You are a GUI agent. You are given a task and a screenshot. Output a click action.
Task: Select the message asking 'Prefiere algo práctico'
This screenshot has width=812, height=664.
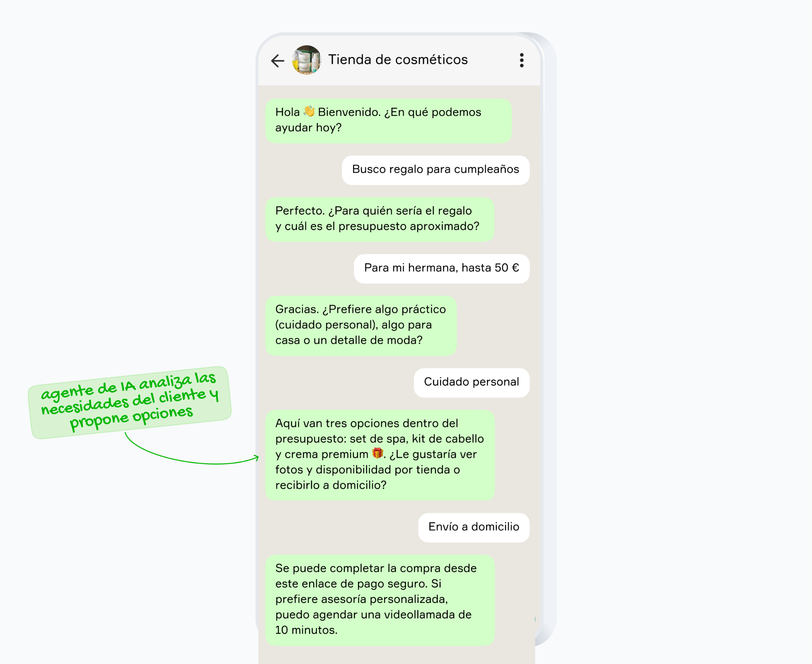tap(361, 325)
